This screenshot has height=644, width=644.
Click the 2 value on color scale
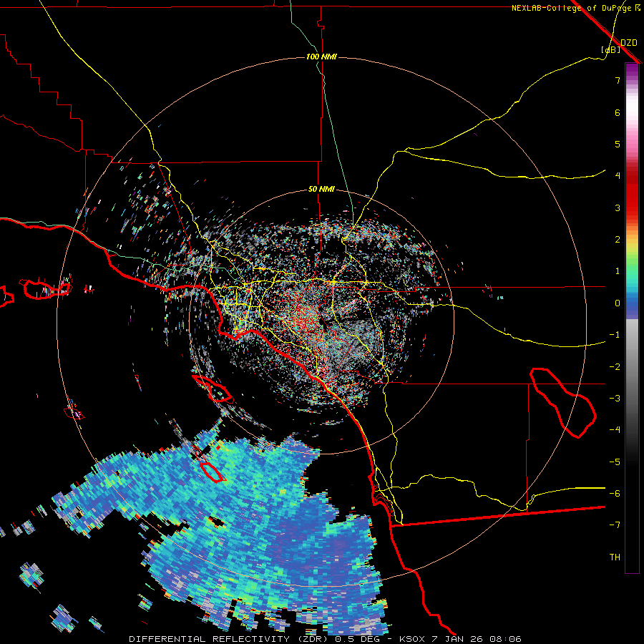pos(618,240)
